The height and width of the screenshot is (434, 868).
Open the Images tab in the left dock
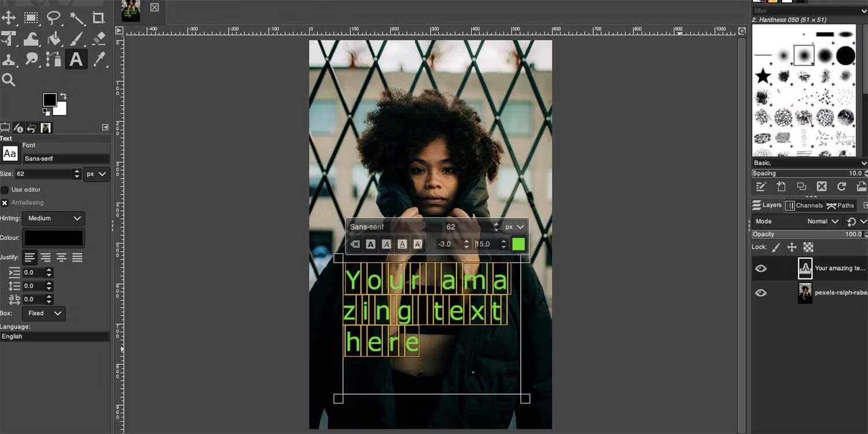coord(46,128)
